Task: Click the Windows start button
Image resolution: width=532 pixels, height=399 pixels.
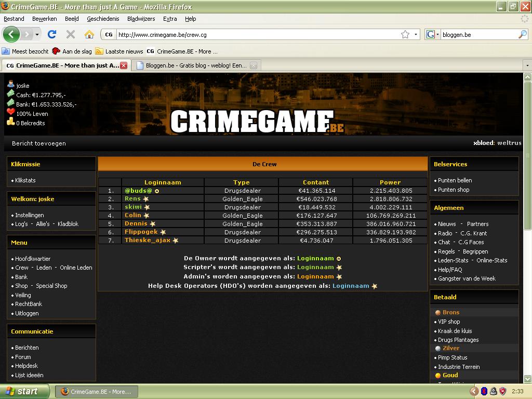Action: [x=24, y=391]
